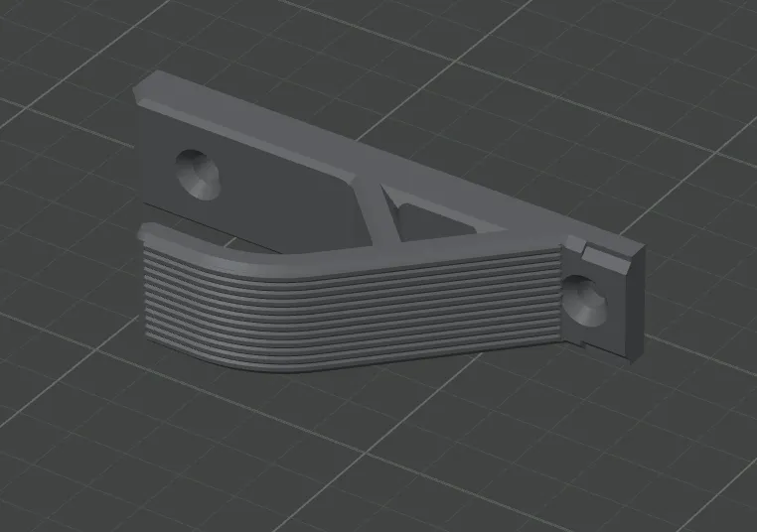This screenshot has width=757, height=532.
Task: Pick the countersunk hole on the flat plate
Action: point(197,175)
